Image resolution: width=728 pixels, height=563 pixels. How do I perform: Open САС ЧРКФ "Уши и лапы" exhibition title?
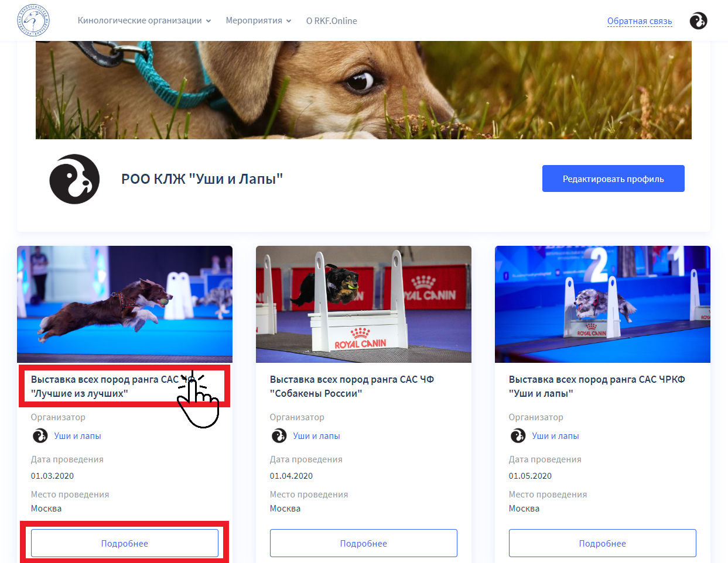596,386
